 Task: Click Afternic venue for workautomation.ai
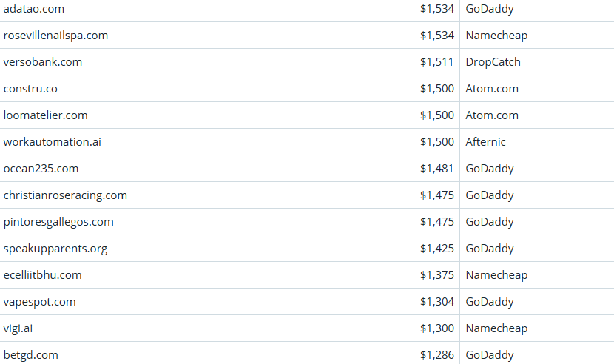pos(485,142)
